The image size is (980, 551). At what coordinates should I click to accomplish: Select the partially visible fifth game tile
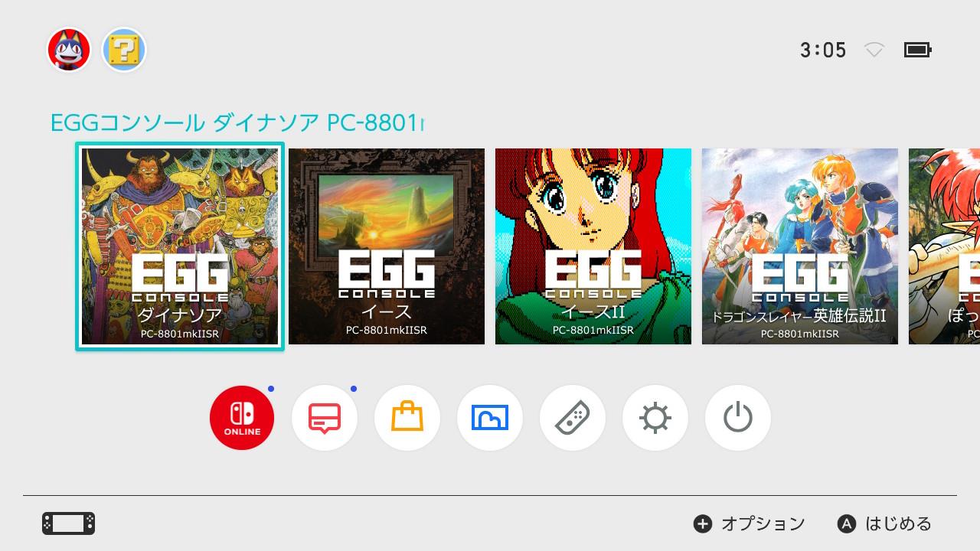tap(944, 246)
